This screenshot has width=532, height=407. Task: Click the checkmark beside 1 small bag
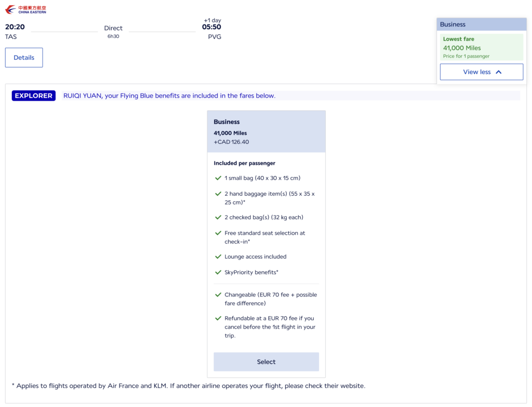pyautogui.click(x=218, y=178)
